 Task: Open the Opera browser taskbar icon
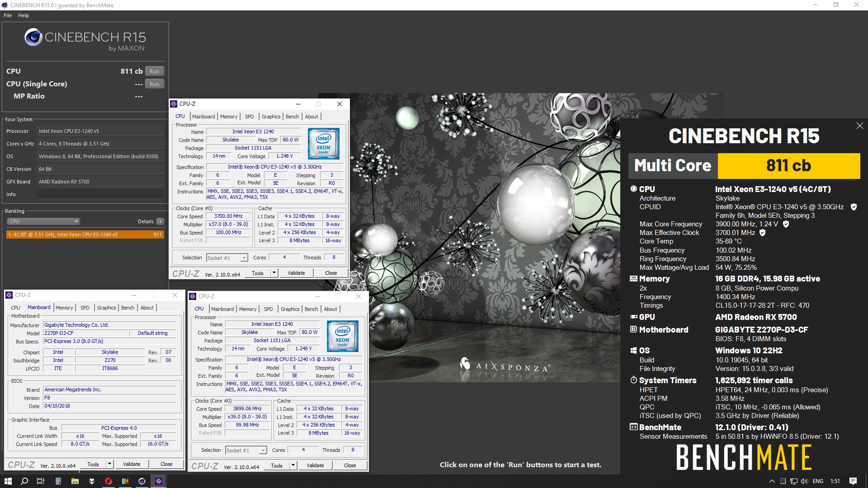(x=108, y=481)
